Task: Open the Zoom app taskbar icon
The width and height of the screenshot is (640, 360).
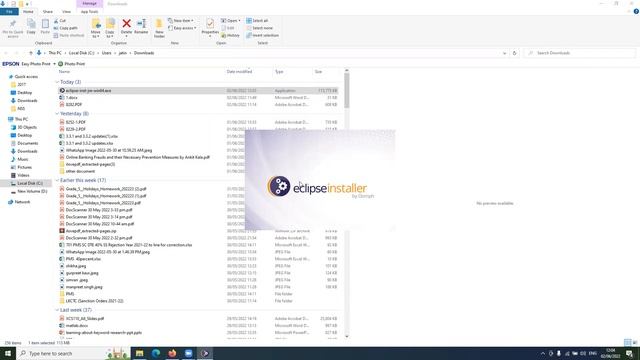Action: point(189,353)
